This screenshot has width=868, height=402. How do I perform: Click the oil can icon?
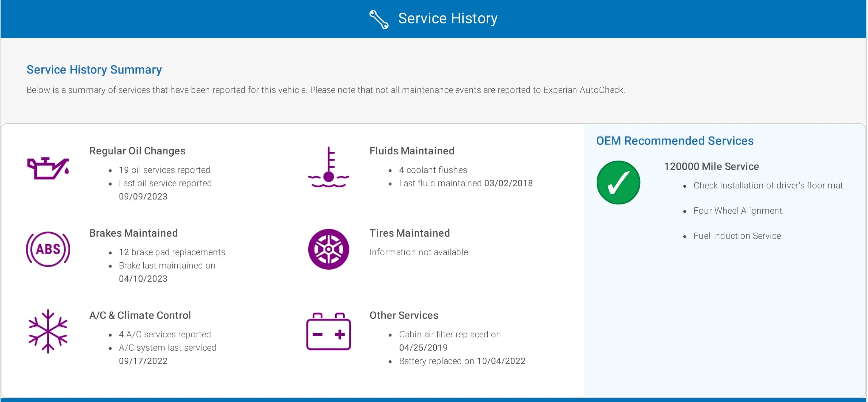tap(48, 169)
